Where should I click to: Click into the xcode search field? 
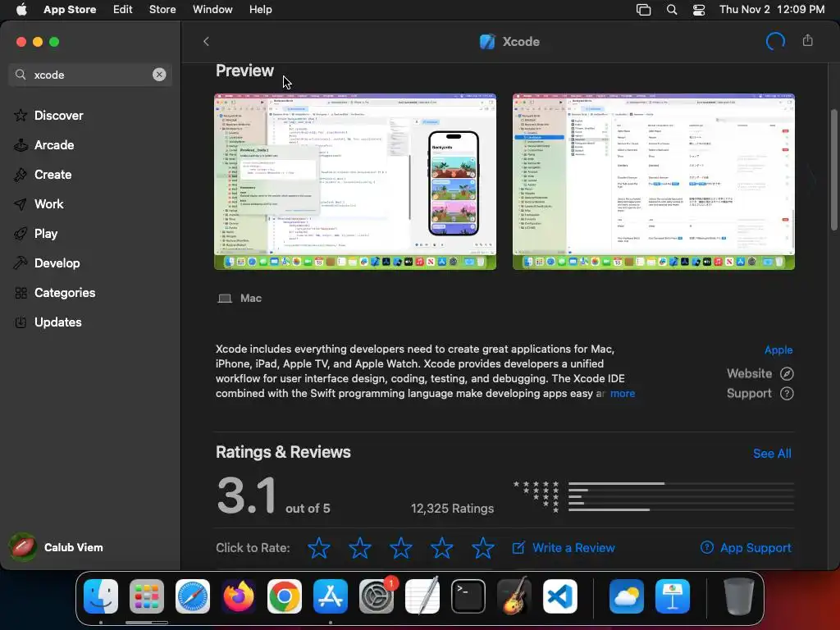90,75
